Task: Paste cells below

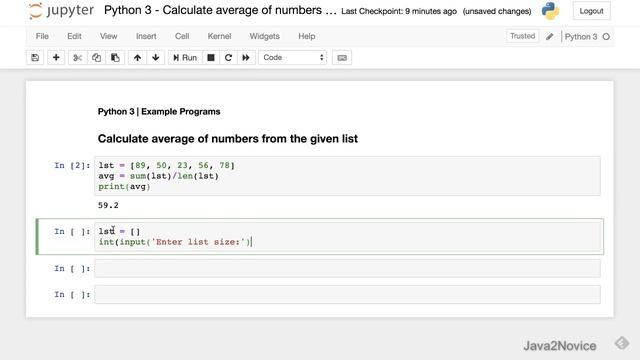Action: (x=115, y=58)
